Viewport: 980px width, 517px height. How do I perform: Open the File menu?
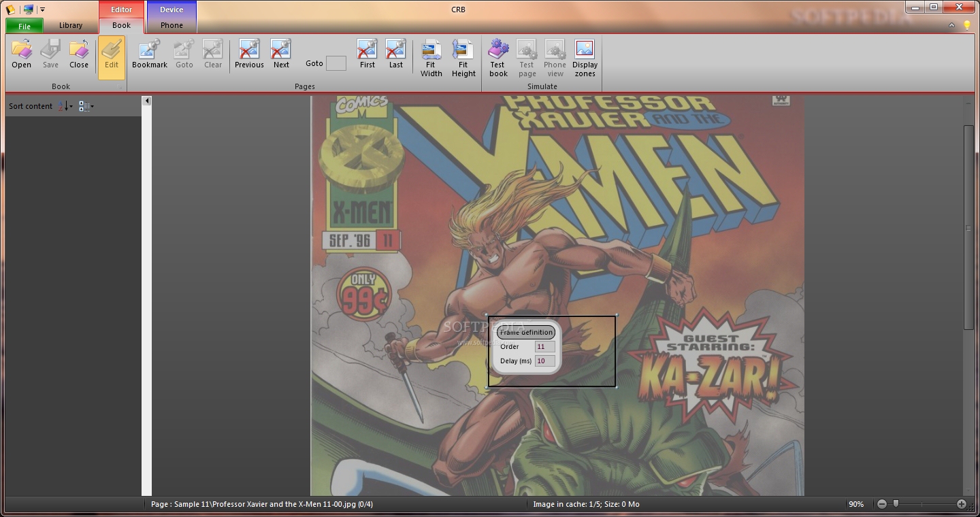click(x=24, y=26)
